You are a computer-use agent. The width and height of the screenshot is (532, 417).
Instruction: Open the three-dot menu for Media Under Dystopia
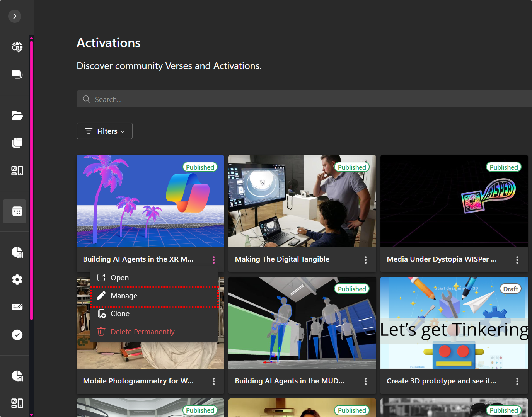(x=517, y=260)
